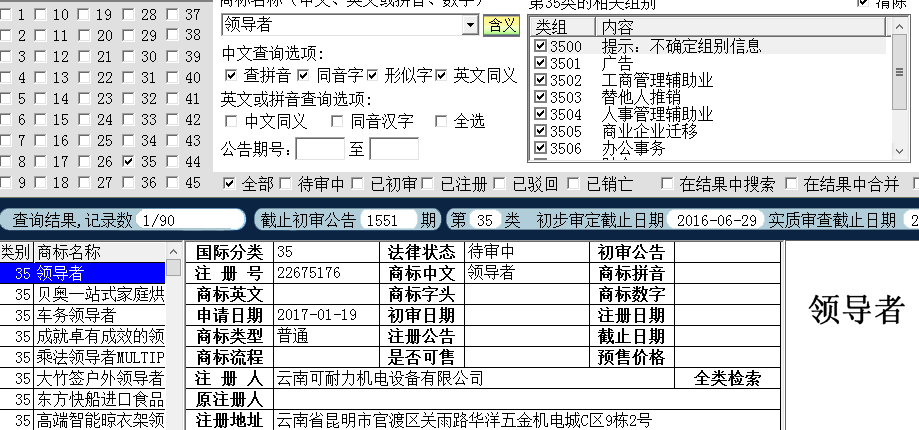The image size is (919, 430).
Task: Select result row 领导者
Action: point(83,273)
